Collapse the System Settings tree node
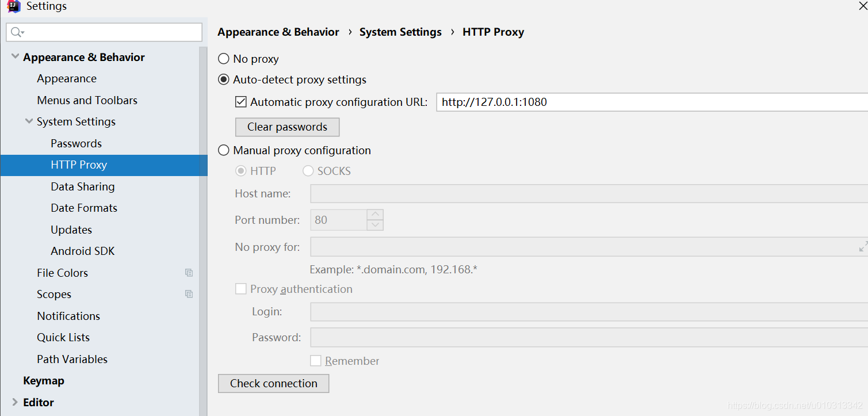Viewport: 868px width, 416px height. [x=29, y=121]
